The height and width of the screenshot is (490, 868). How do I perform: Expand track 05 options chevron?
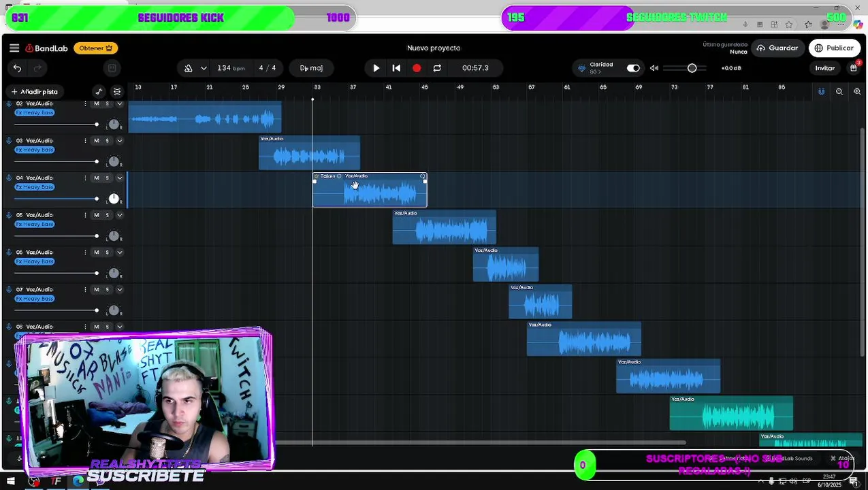pos(119,215)
